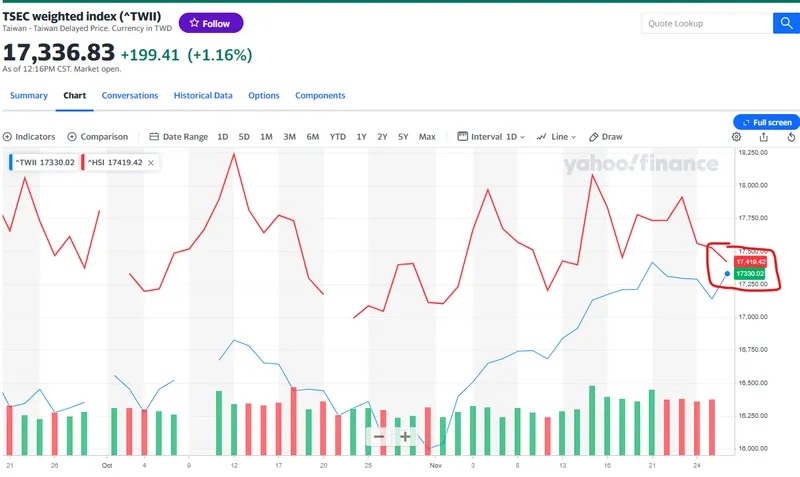Set chart range to 1D
The height and width of the screenshot is (477, 800).
[222, 137]
